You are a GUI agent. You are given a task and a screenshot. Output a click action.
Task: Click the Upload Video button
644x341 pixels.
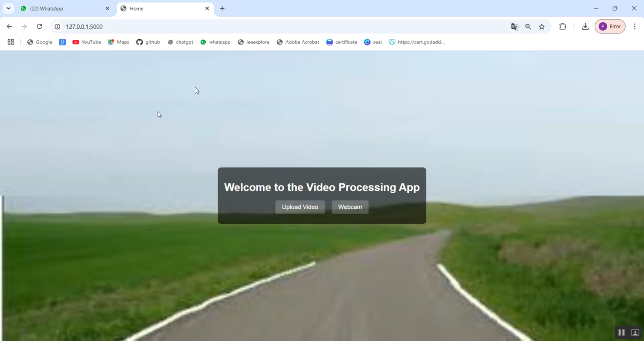pyautogui.click(x=300, y=207)
